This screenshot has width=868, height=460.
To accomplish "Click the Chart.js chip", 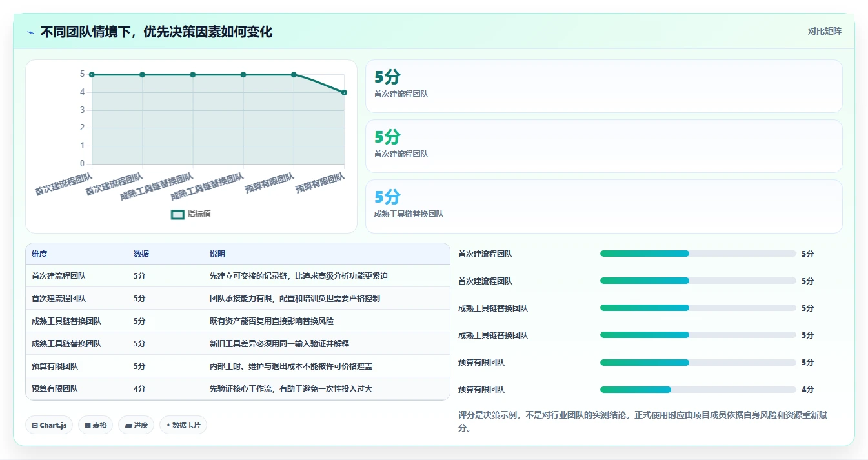I will click(49, 425).
